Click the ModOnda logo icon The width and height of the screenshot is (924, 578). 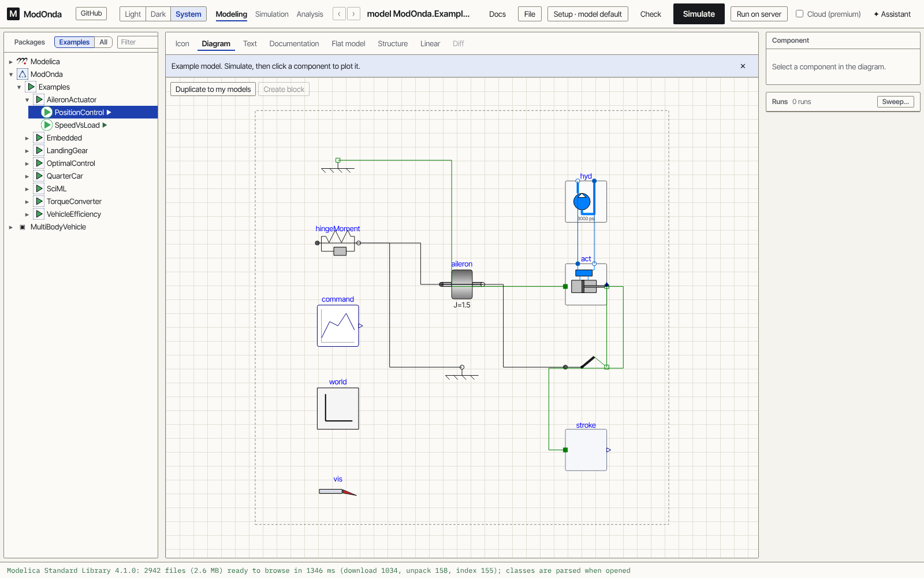tap(13, 14)
